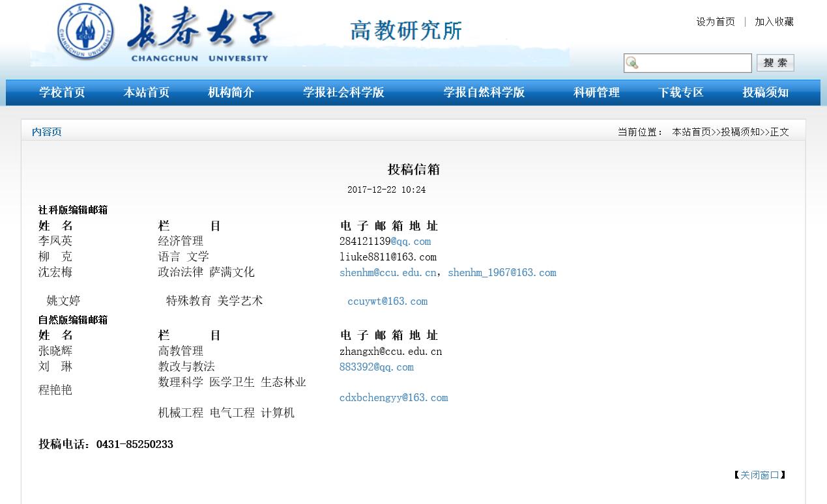Click the Changchun University logo emblem

pos(85,32)
